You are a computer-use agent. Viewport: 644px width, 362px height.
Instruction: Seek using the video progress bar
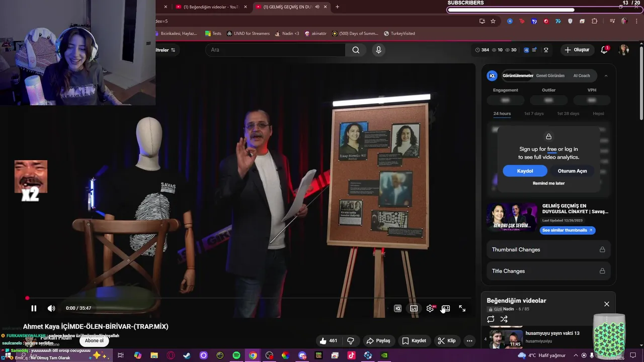coord(249,298)
